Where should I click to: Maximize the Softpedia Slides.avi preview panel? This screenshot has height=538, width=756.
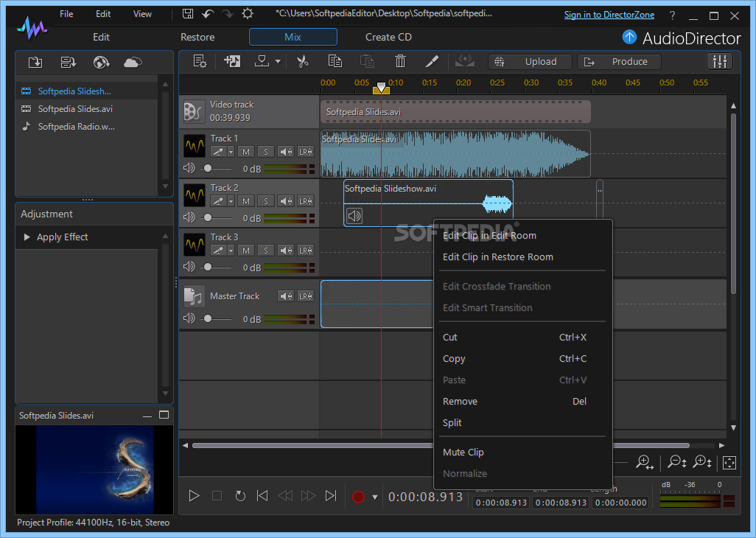(164, 415)
